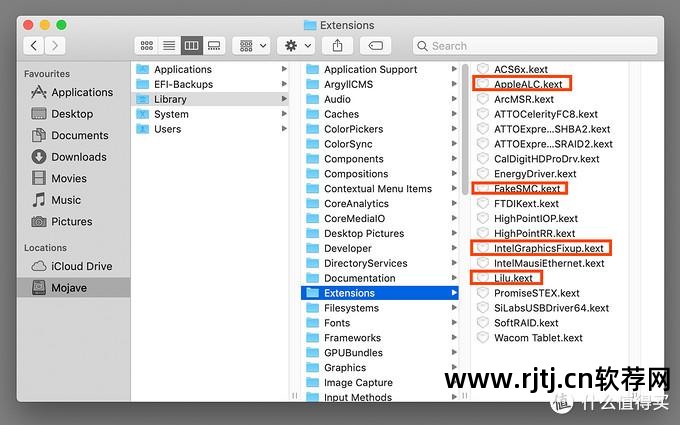This screenshot has height=425, width=680.
Task: Click the Edit Tags toolbar button
Action: pyautogui.click(x=376, y=46)
